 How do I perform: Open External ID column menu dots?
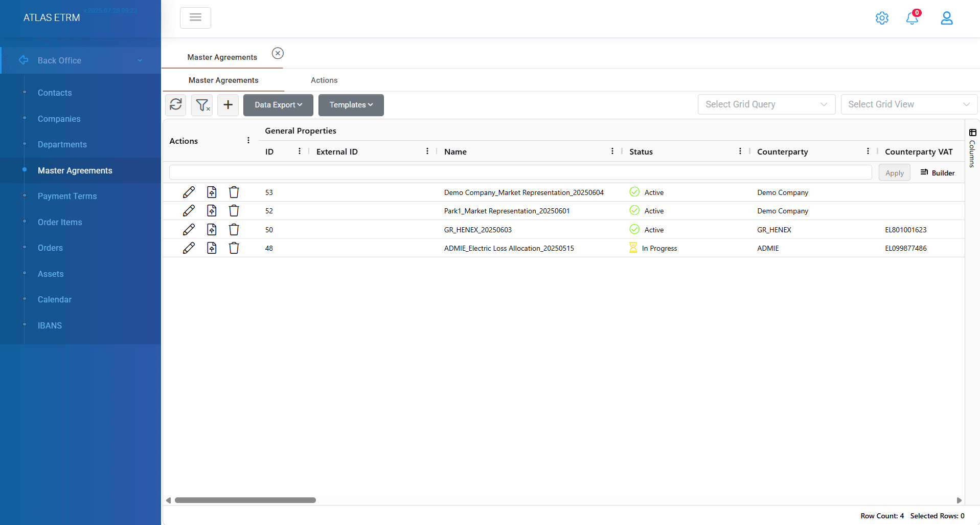click(x=427, y=151)
